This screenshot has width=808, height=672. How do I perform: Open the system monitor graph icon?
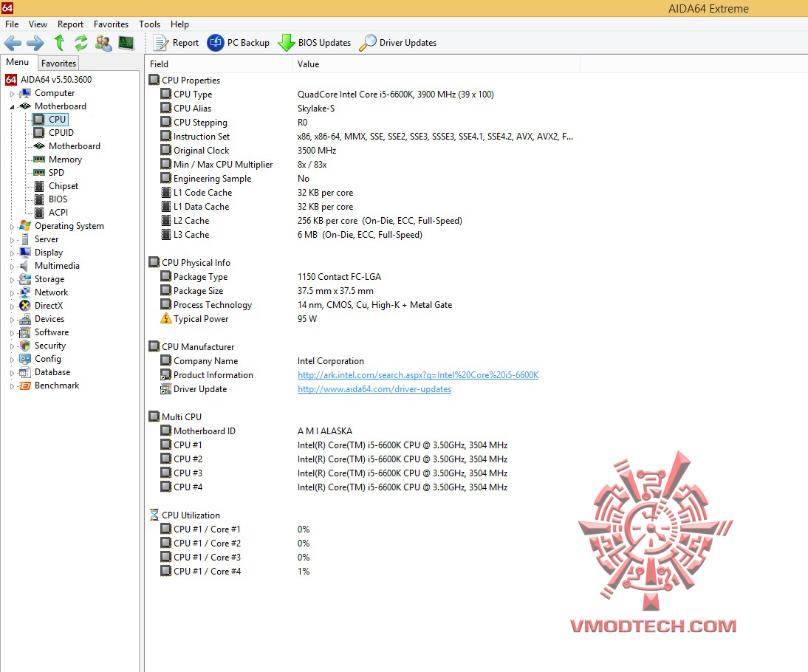click(x=126, y=43)
